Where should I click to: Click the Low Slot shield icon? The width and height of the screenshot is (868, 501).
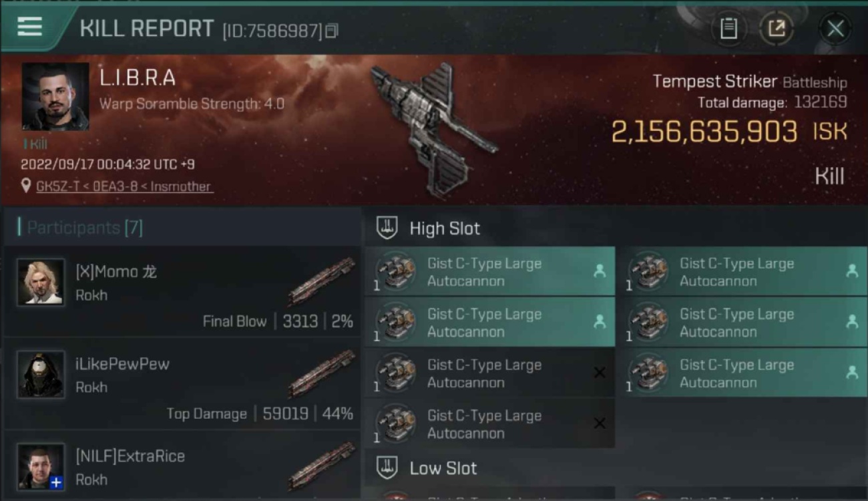(x=387, y=468)
